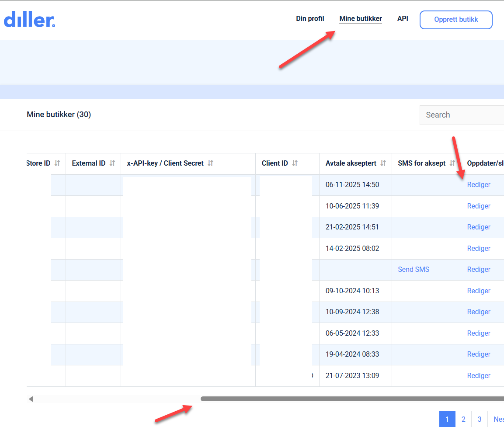Click Send SMS link
The width and height of the screenshot is (504, 427).
pyautogui.click(x=414, y=269)
